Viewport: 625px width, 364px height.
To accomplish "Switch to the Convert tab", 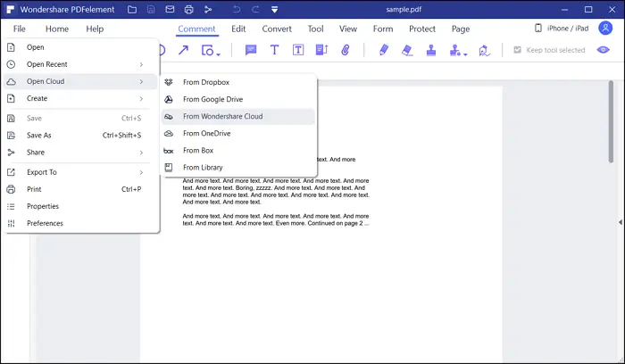I will point(277,29).
